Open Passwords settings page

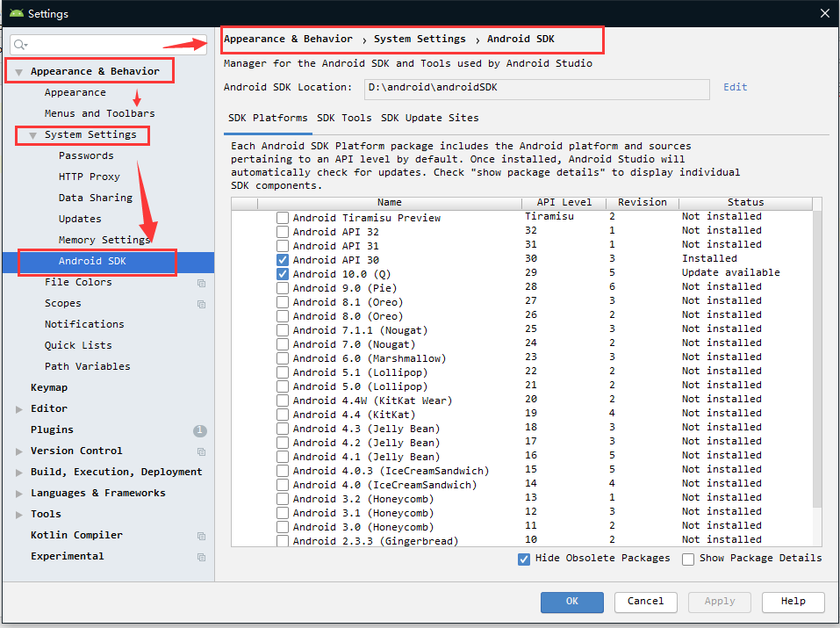click(x=86, y=155)
